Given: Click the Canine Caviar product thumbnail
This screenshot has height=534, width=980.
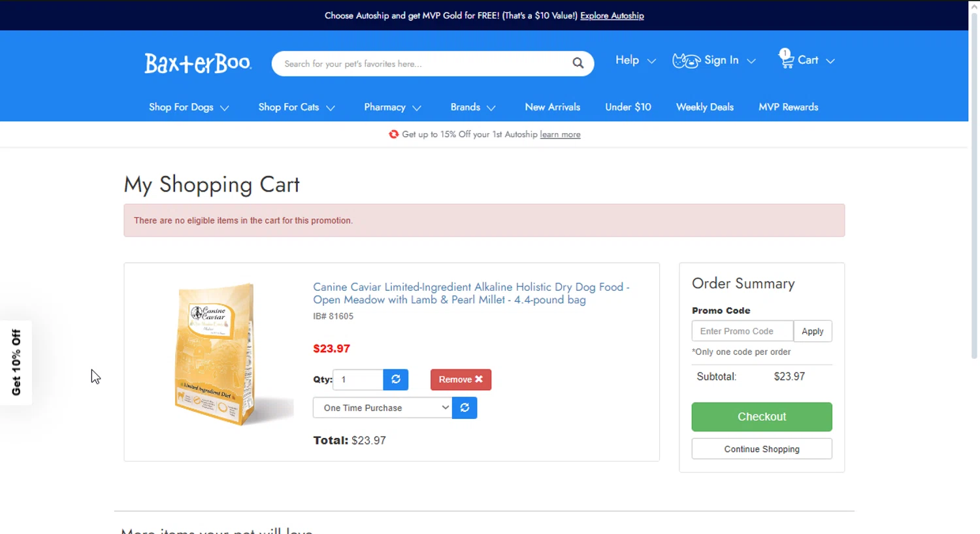Looking at the screenshot, I should [216, 355].
